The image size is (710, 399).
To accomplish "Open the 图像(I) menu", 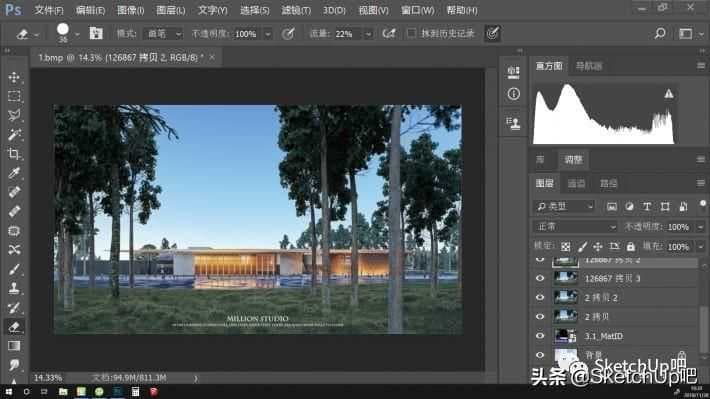I will pyautogui.click(x=130, y=10).
